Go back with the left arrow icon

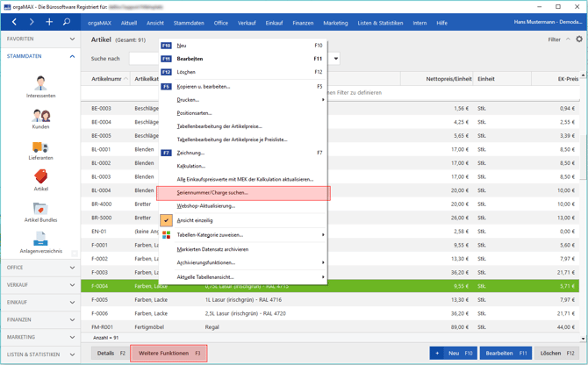14,22
